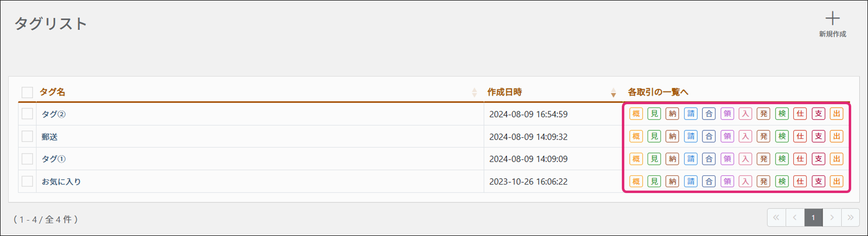Click 検 icon in お気に入り row

click(782, 182)
